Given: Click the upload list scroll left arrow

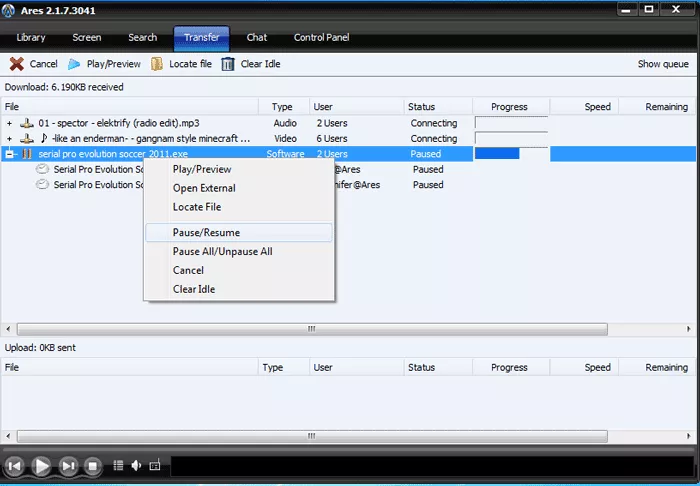Looking at the screenshot, I should pyautogui.click(x=8, y=436).
